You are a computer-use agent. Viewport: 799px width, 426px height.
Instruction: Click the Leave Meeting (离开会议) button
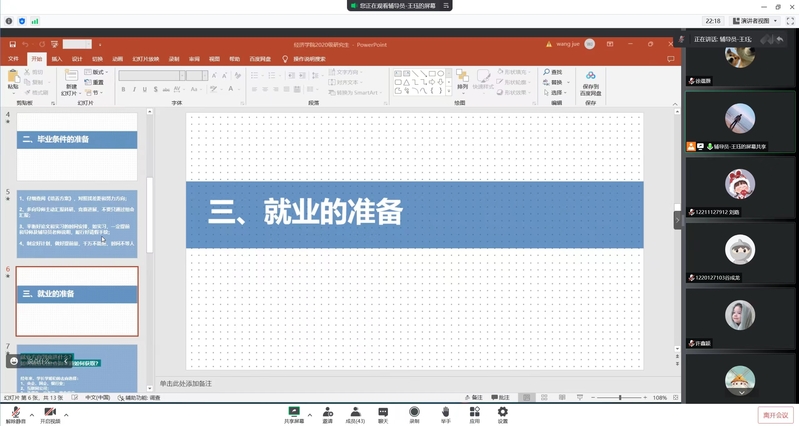775,414
